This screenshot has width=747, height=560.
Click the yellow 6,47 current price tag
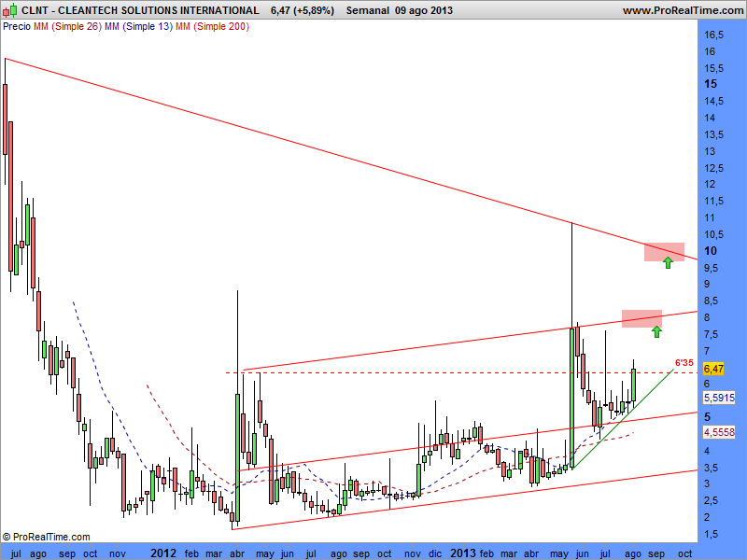[713, 369]
